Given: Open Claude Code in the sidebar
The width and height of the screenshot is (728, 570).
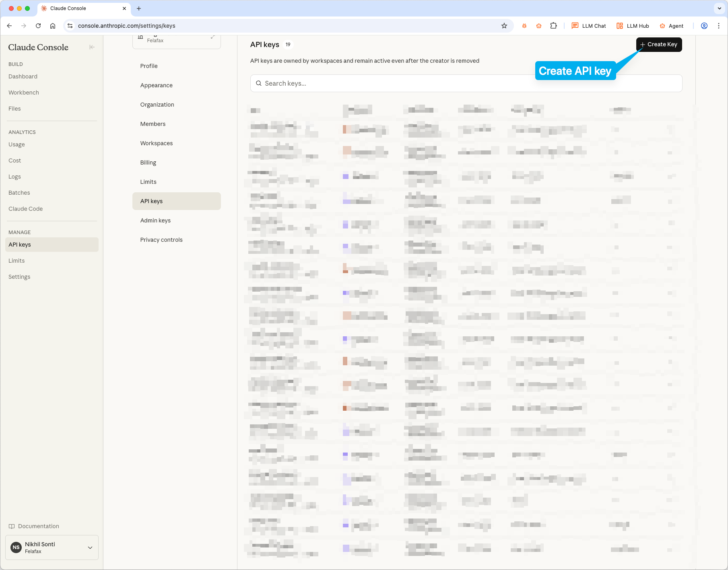Looking at the screenshot, I should (25, 209).
